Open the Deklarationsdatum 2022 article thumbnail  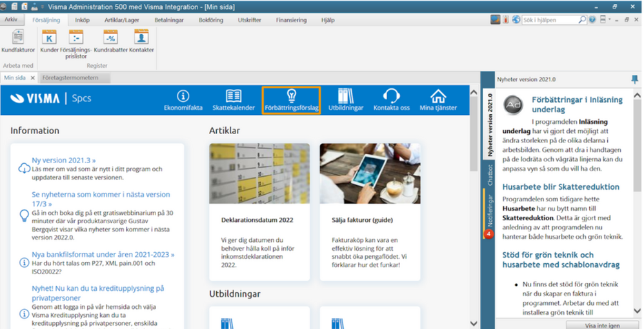[259, 174]
